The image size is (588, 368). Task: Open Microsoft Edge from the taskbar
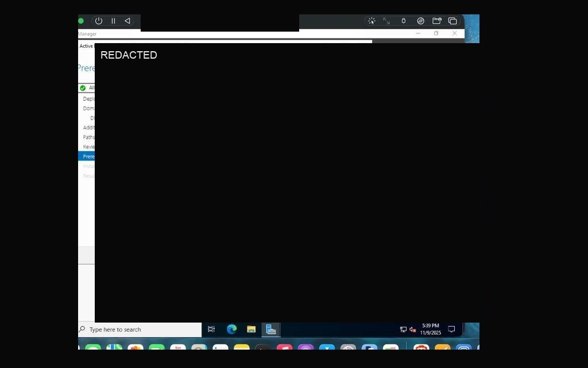pyautogui.click(x=232, y=329)
